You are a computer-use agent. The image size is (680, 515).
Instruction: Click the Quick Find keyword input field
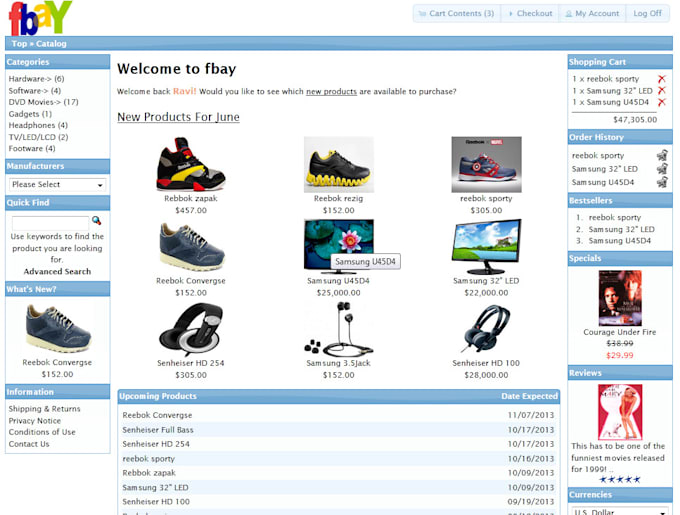coord(50,223)
